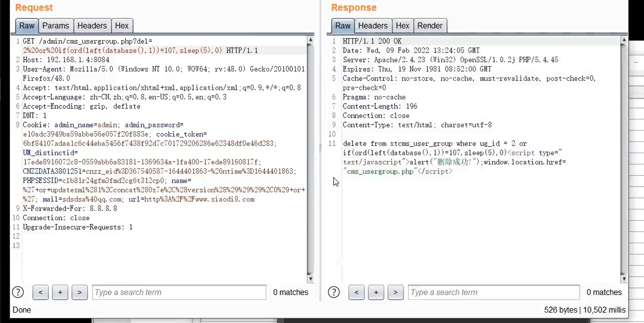644x323 pixels.
Task: Click the plus button beside Response search
Action: [x=376, y=292]
